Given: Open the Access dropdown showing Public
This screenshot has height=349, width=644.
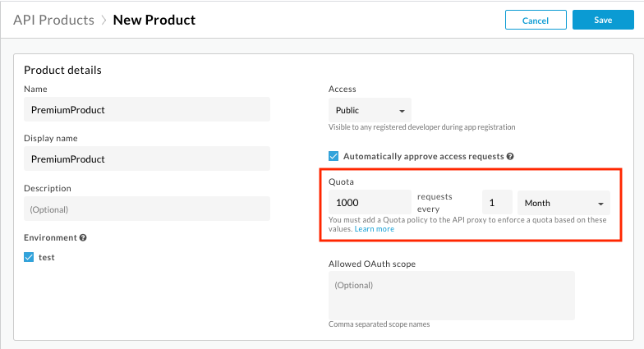Looking at the screenshot, I should pyautogui.click(x=370, y=110).
